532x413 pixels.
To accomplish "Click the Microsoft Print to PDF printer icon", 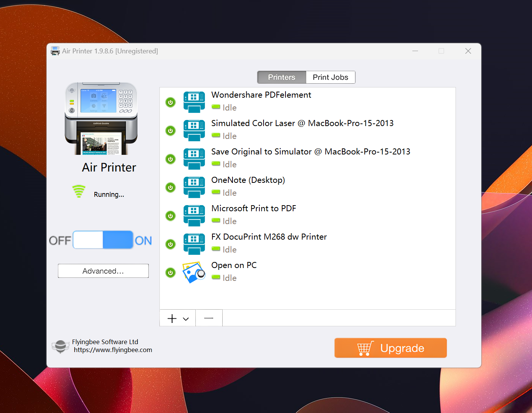I will pyautogui.click(x=194, y=216).
